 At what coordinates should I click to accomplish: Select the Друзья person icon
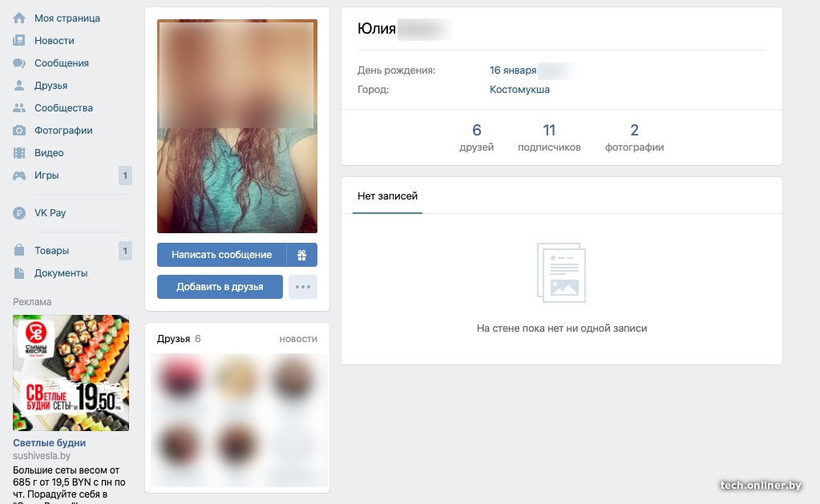tap(19, 85)
